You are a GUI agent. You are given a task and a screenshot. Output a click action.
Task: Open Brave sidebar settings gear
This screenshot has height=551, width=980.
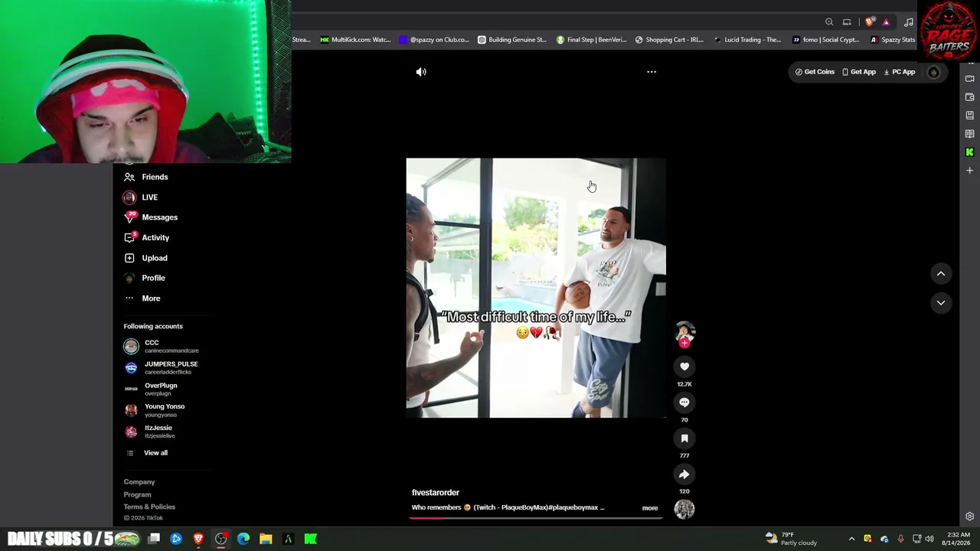click(969, 517)
